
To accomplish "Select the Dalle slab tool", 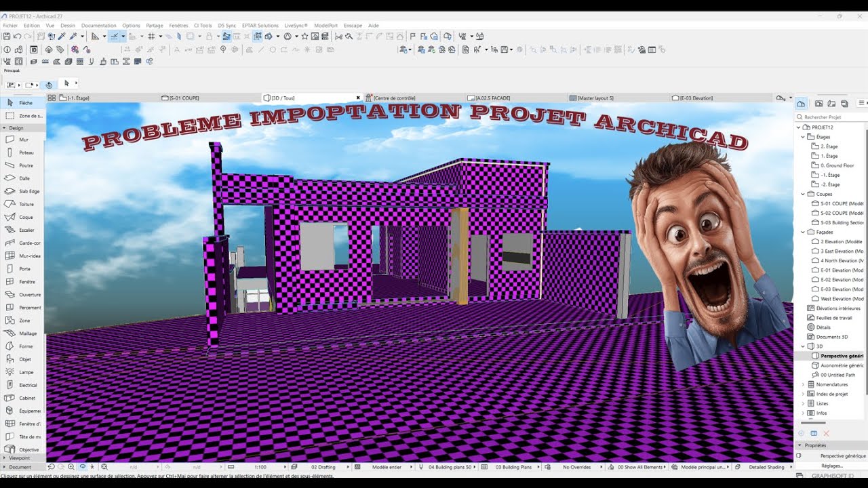I will (x=22, y=178).
